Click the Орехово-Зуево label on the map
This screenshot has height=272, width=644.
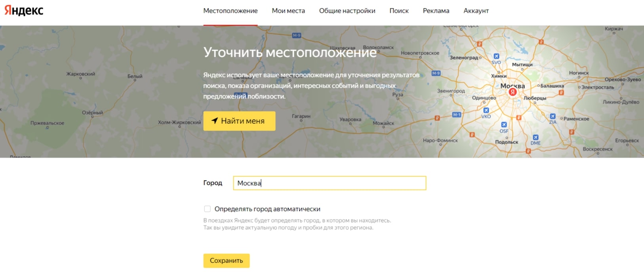623,79
